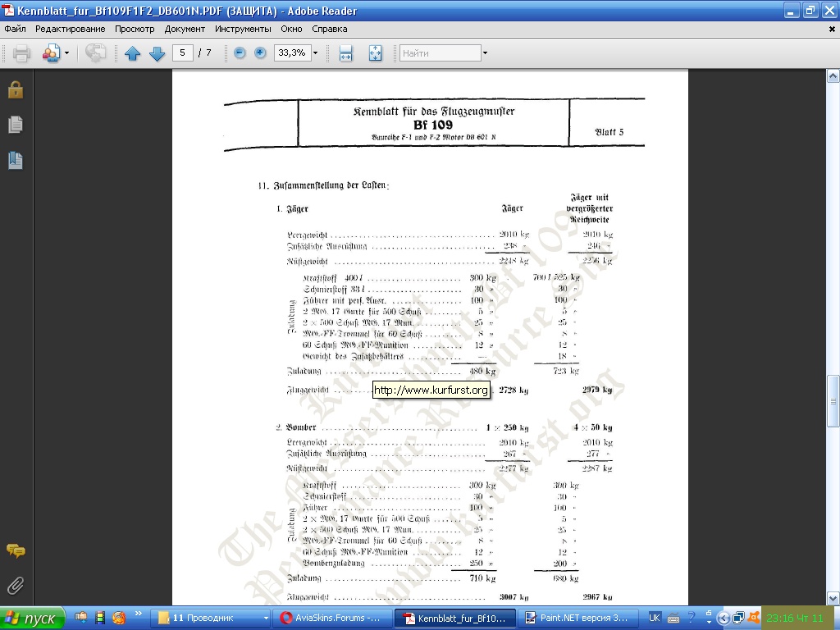Image resolution: width=840 pixels, height=630 pixels.
Task: Click the Найти search field
Action: [440, 53]
